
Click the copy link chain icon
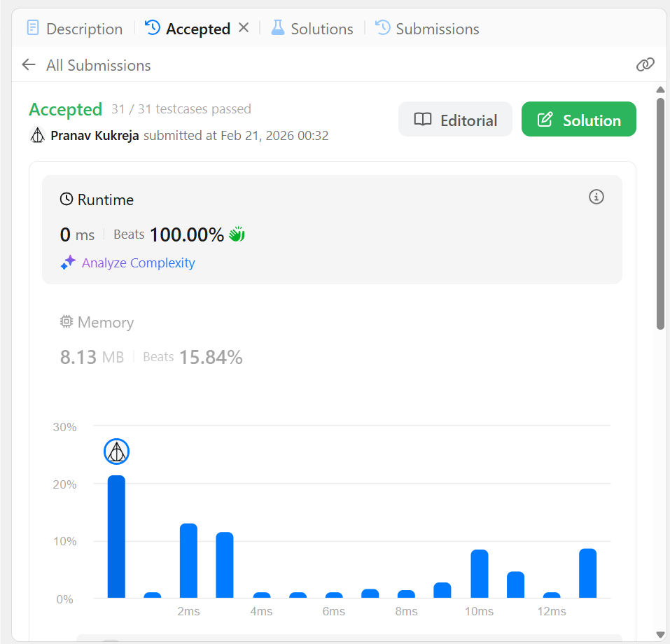[x=645, y=64]
